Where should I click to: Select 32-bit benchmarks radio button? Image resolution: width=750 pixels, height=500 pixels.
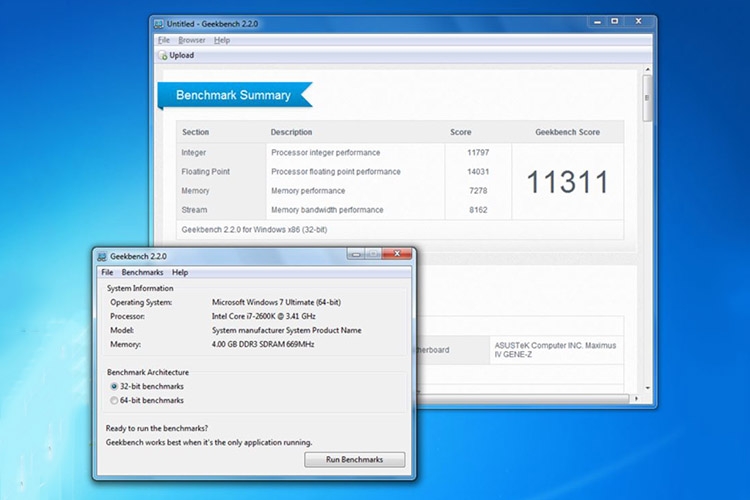coord(114,386)
